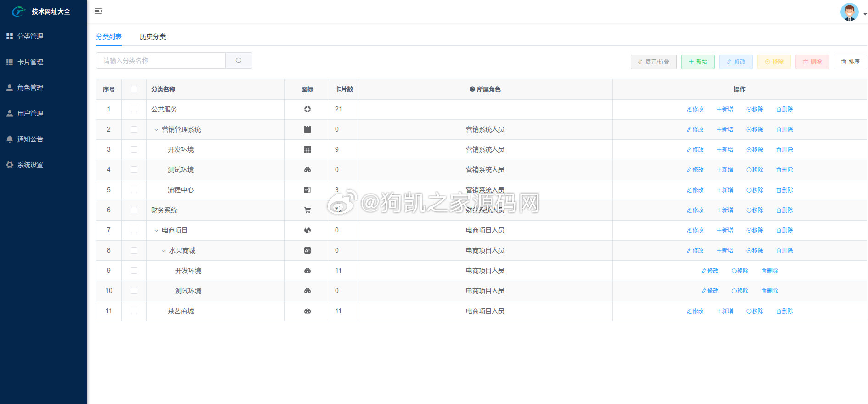Check the box for 公共服务 row
Viewport: 868px width, 404px height.
click(x=134, y=109)
